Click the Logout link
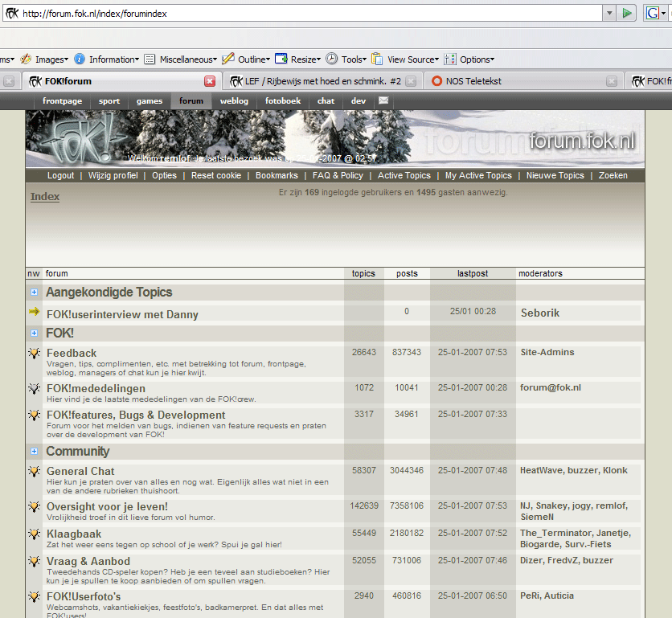 [x=61, y=176]
